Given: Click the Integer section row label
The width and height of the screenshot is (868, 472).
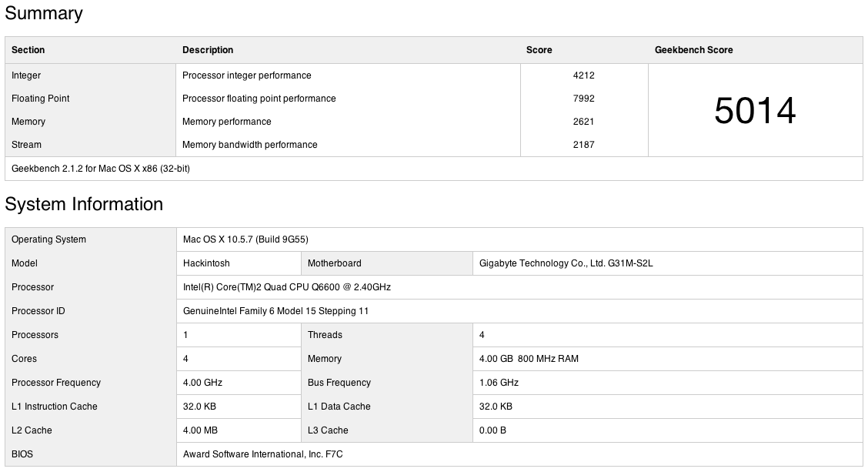Looking at the screenshot, I should 26,75.
